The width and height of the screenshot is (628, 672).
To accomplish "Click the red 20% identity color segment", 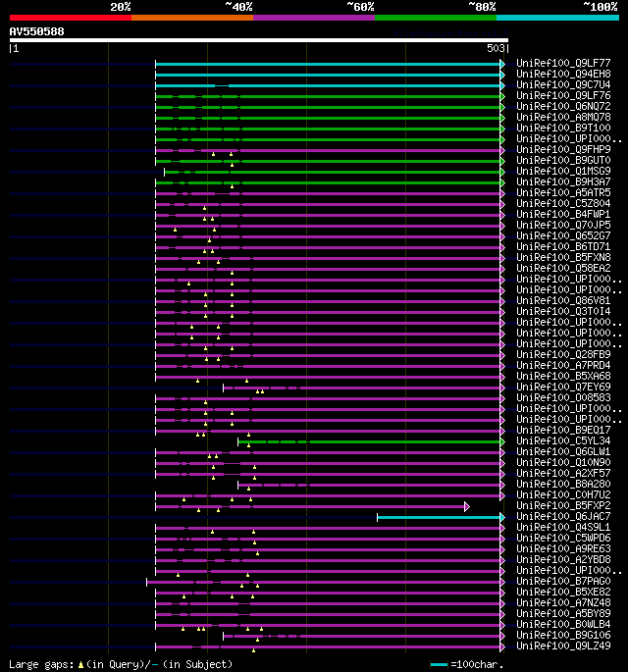I will coord(71,18).
